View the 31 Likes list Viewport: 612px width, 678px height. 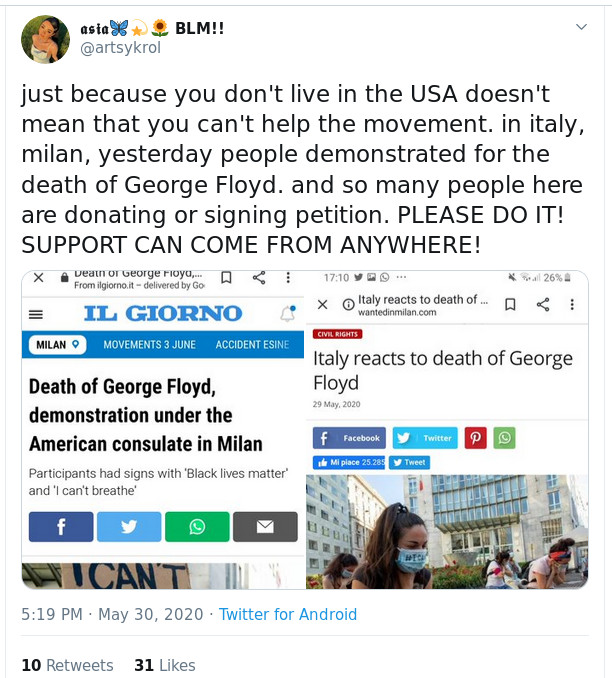click(x=165, y=665)
